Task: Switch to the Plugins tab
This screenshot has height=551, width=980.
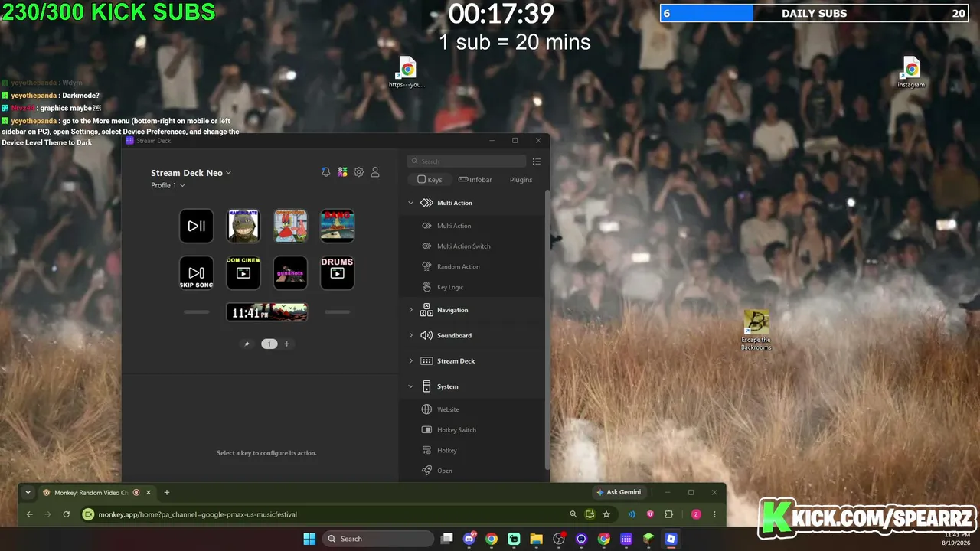Action: [x=521, y=180]
